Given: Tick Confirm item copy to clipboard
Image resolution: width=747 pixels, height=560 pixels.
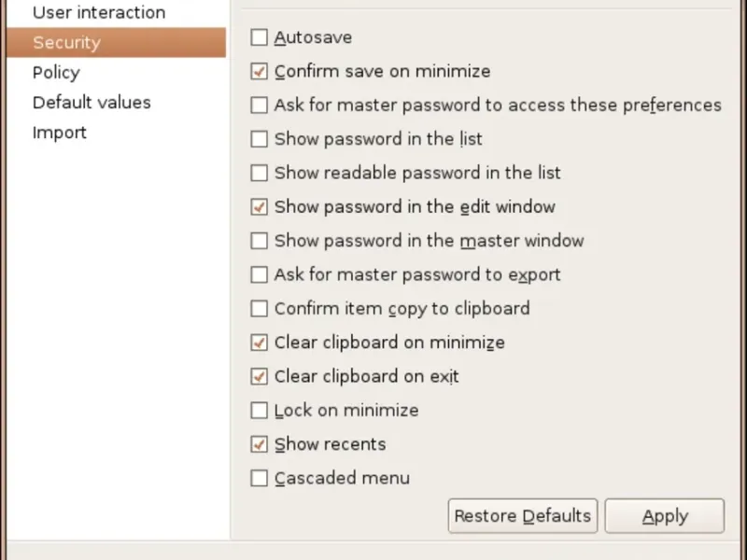Looking at the screenshot, I should point(260,309).
